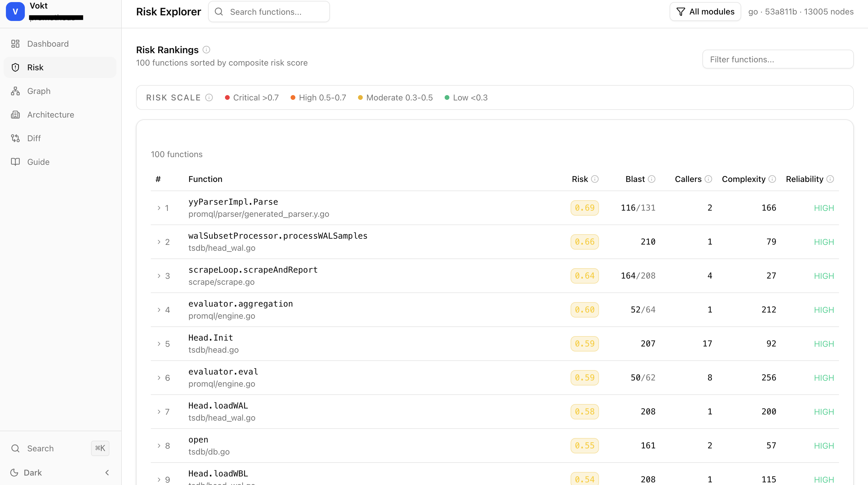This screenshot has width=868, height=485.
Task: Focus the Search functions field
Action: pyautogui.click(x=269, y=12)
